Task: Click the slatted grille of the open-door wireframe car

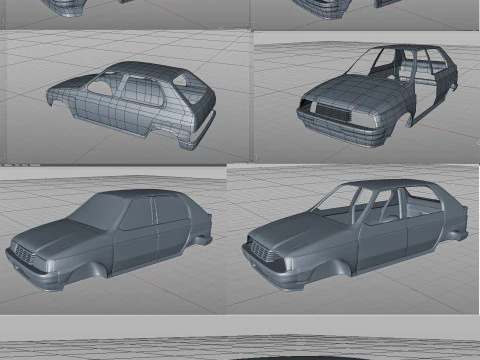Action: [334, 112]
